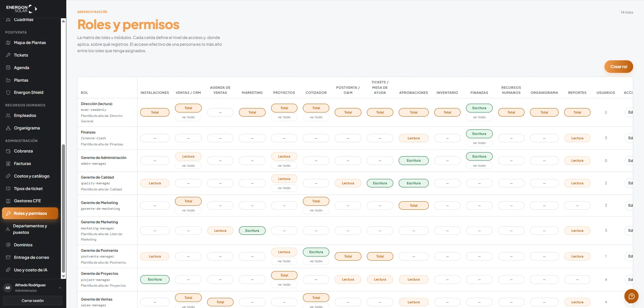Image resolution: width=644 pixels, height=308 pixels.
Task: Select the Entrega de correo envelope icon
Action: [x=8, y=258]
